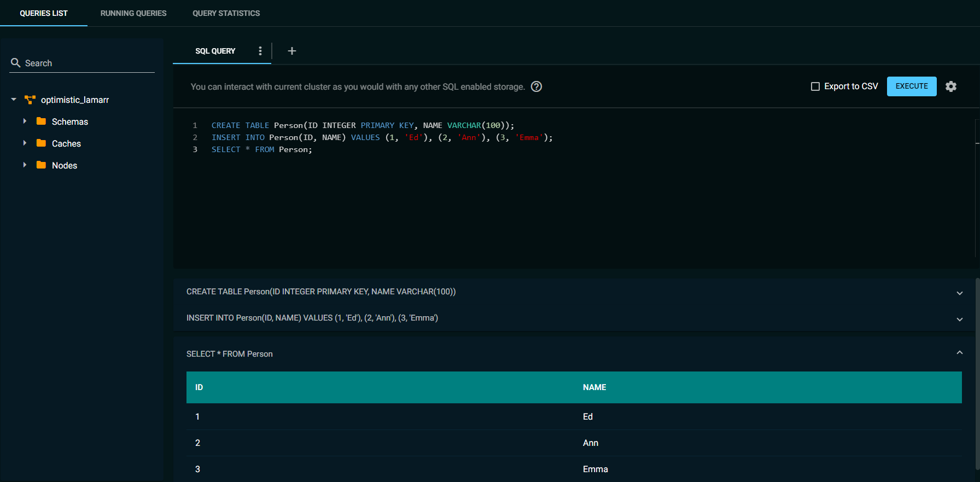Viewport: 980px width, 482px height.
Task: Click the Schemas folder icon
Action: [x=41, y=121]
